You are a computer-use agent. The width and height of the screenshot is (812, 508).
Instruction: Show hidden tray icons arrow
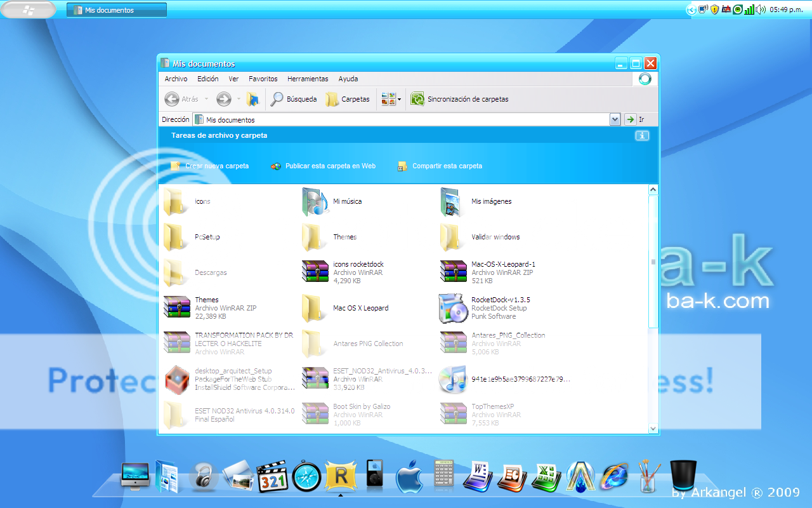coord(691,10)
